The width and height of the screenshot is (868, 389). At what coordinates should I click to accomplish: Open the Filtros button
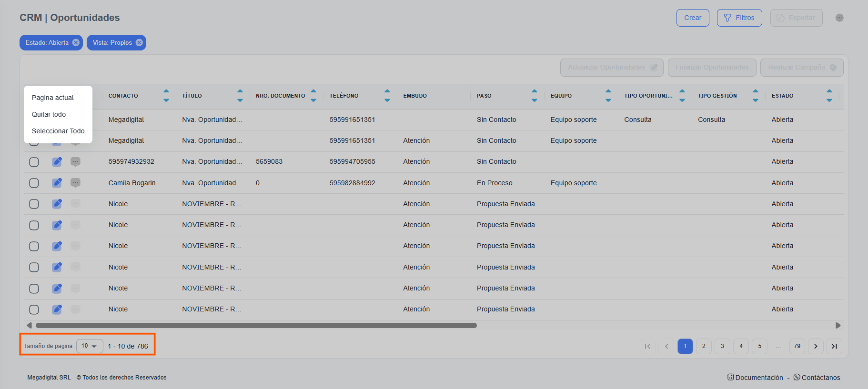tap(739, 18)
